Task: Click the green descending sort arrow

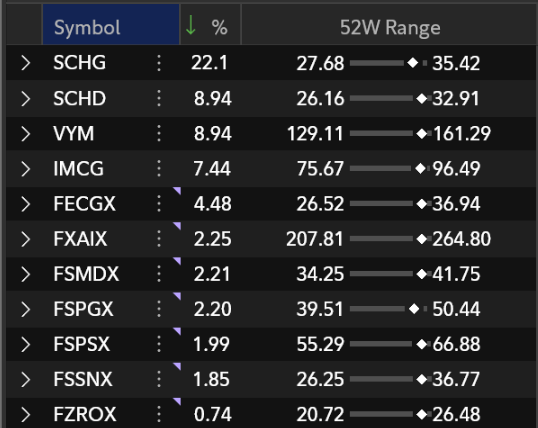Action: click(190, 25)
